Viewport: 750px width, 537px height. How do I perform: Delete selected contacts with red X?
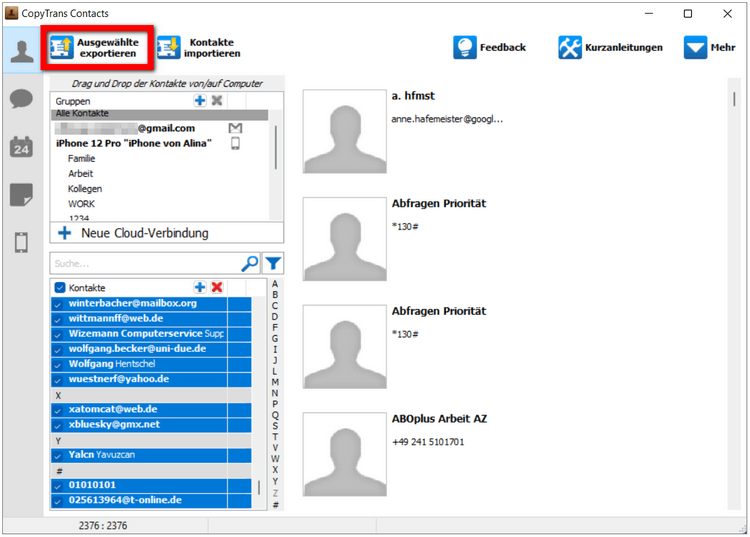(217, 287)
